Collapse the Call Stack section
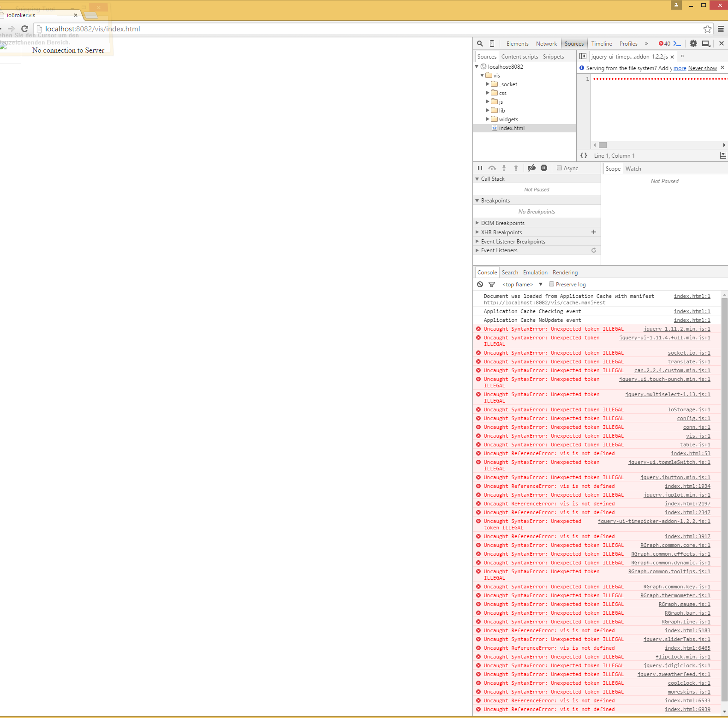Screen dimensions: 728x718 click(x=477, y=178)
